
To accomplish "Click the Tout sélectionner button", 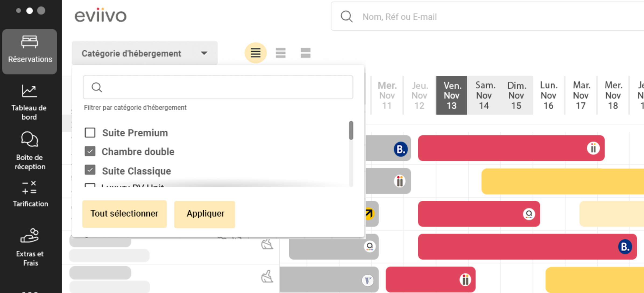I will [x=124, y=214].
